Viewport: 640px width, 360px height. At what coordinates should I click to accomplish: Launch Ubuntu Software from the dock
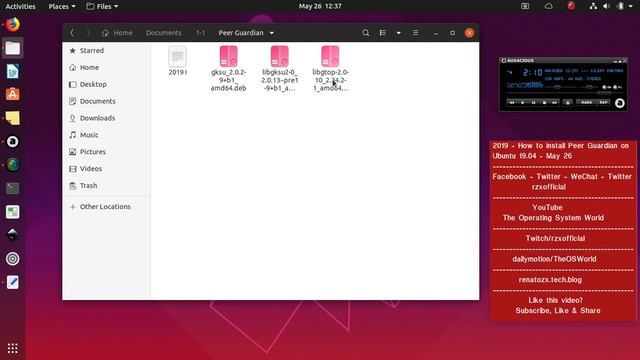pyautogui.click(x=13, y=94)
